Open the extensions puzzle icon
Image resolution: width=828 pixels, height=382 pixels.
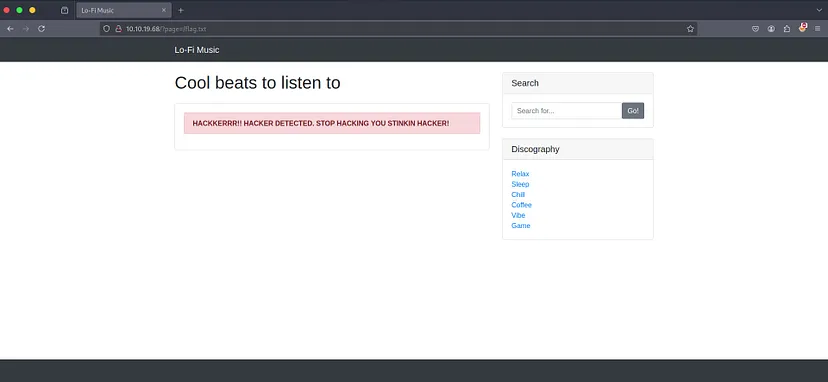point(787,29)
